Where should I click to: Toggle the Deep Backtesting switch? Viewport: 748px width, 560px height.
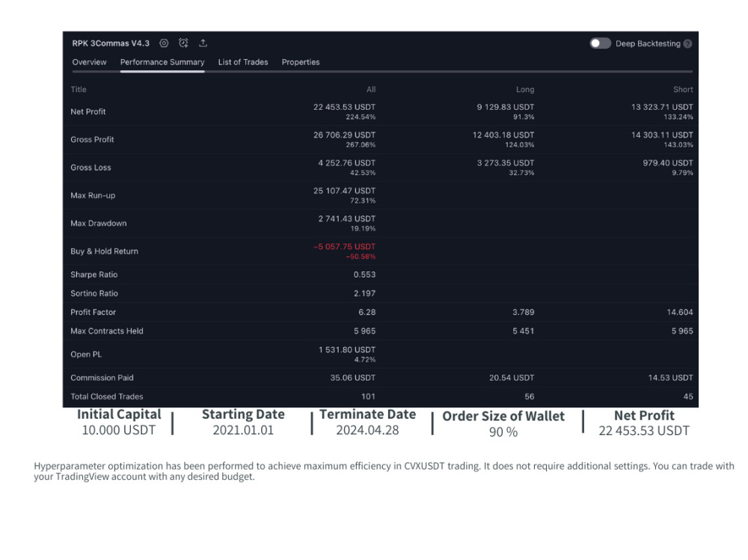(x=600, y=43)
